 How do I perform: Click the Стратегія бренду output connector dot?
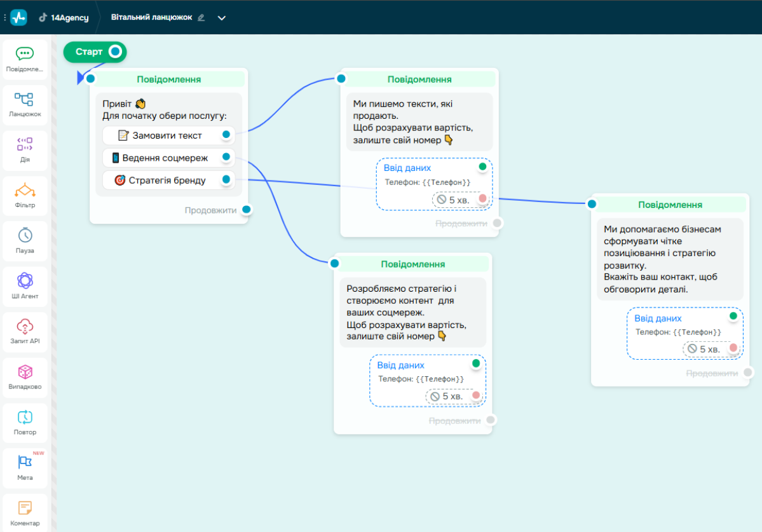pyautogui.click(x=226, y=180)
